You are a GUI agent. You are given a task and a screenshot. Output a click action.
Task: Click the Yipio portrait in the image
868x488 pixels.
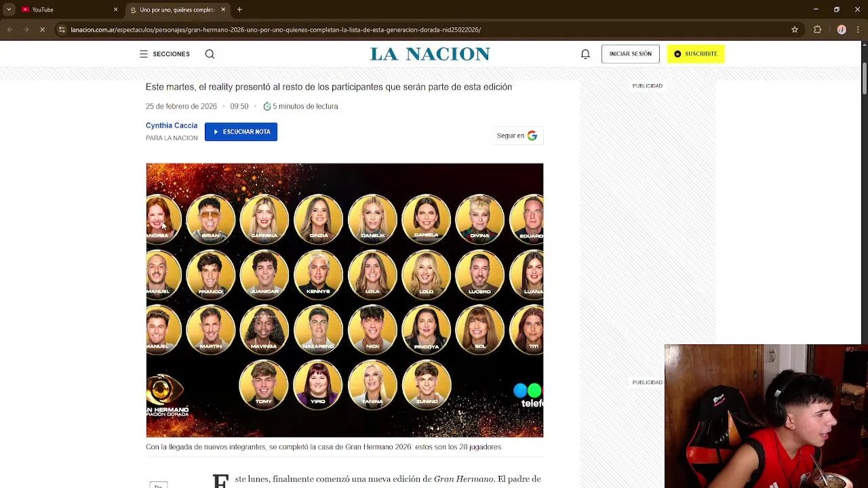coord(317,384)
